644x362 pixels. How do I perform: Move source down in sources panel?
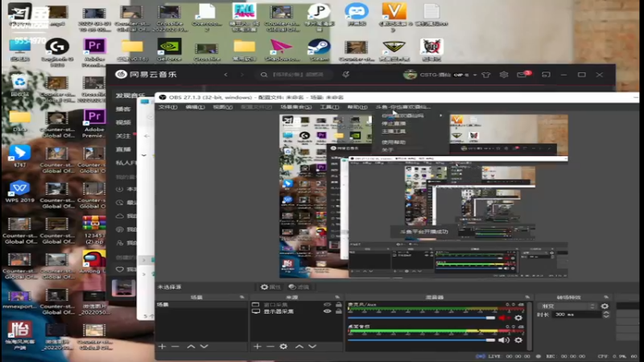(312, 347)
